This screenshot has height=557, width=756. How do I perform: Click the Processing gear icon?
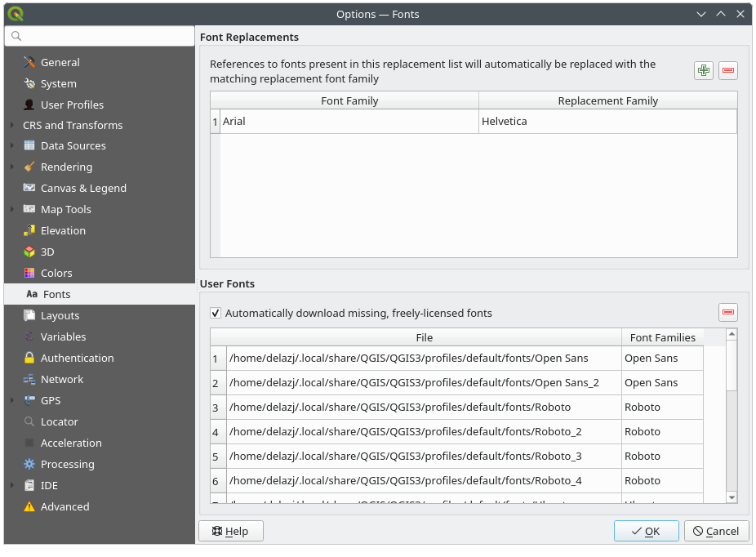click(x=29, y=464)
